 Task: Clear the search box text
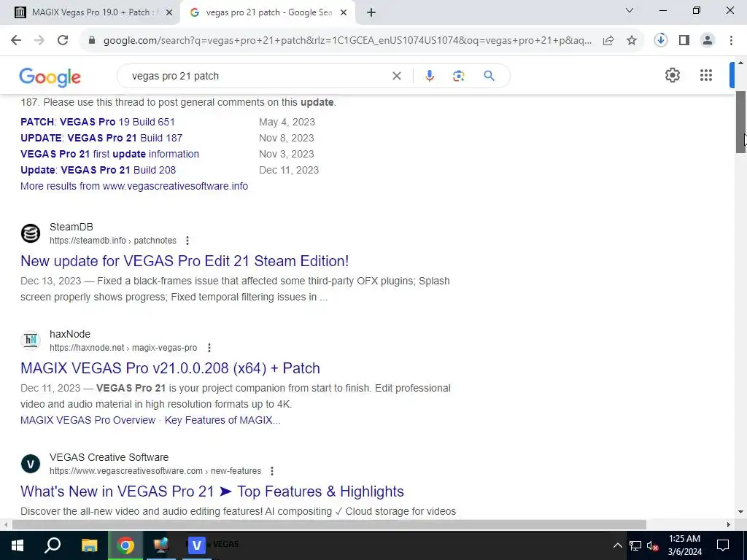coord(396,76)
